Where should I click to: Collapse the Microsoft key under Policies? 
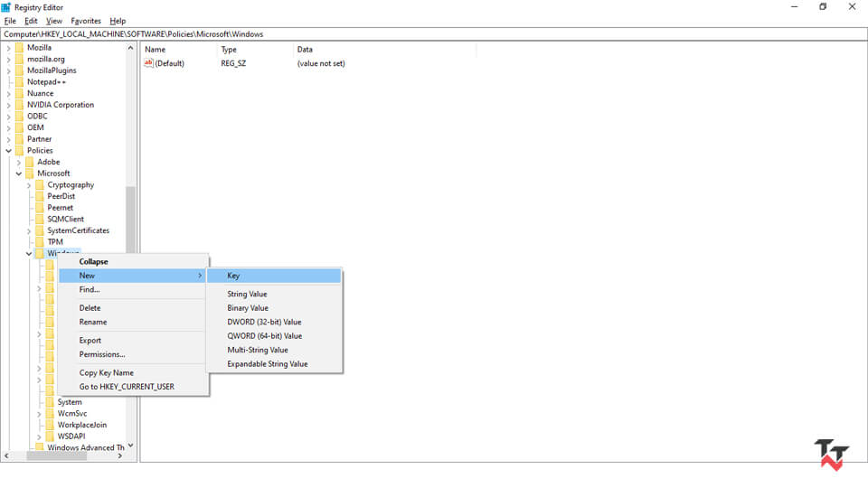coord(18,174)
